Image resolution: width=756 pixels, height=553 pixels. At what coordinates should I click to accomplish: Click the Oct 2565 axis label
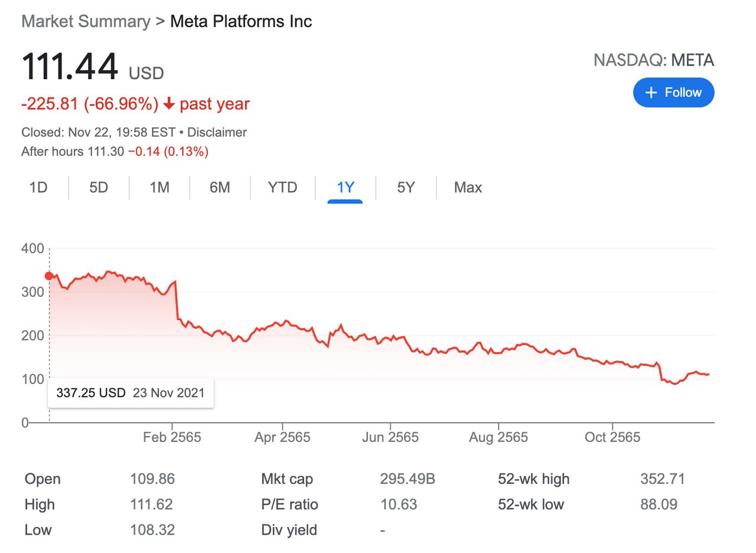point(612,438)
